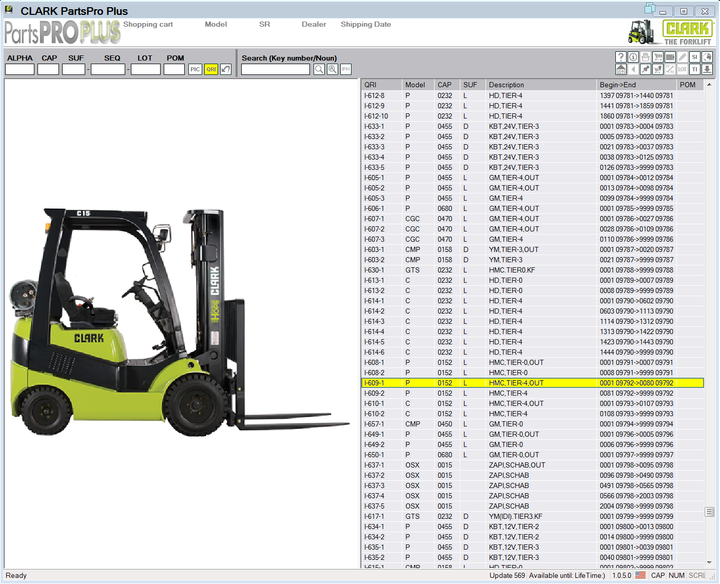720x584 pixels.
Task: Sort by the Description column header
Action: [540, 84]
